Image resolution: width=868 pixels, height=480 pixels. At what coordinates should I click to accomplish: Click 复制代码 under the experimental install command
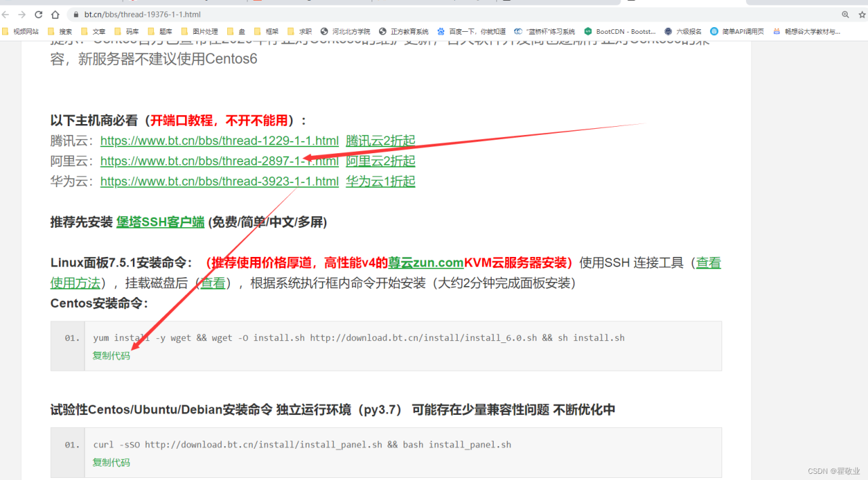111,462
